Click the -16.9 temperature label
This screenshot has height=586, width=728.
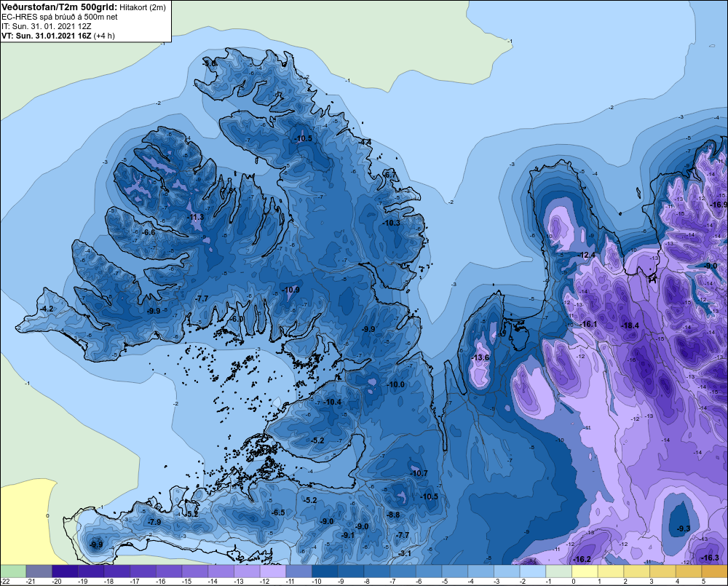(x=719, y=205)
